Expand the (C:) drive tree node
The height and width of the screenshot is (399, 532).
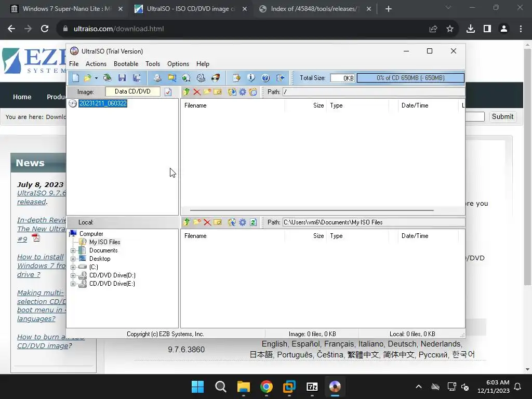(73, 268)
